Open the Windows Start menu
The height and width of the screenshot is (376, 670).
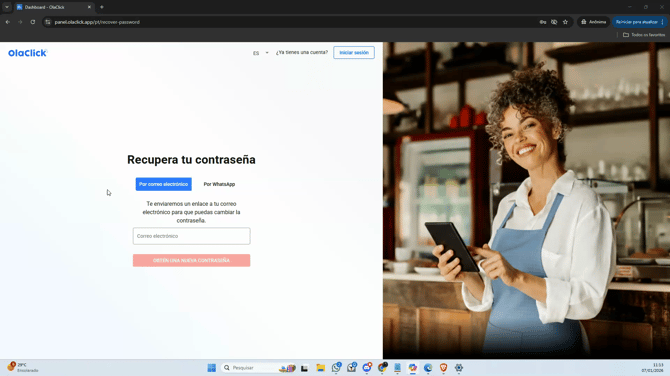[x=212, y=367]
